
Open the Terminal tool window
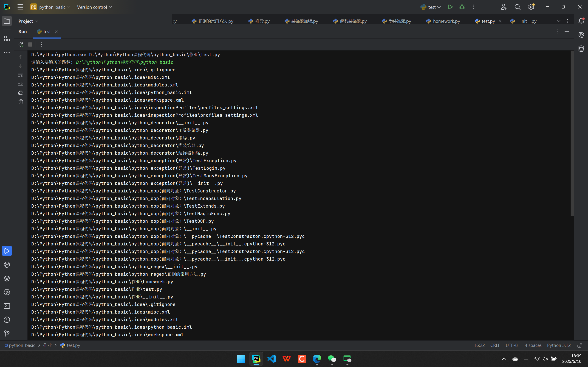click(x=7, y=306)
